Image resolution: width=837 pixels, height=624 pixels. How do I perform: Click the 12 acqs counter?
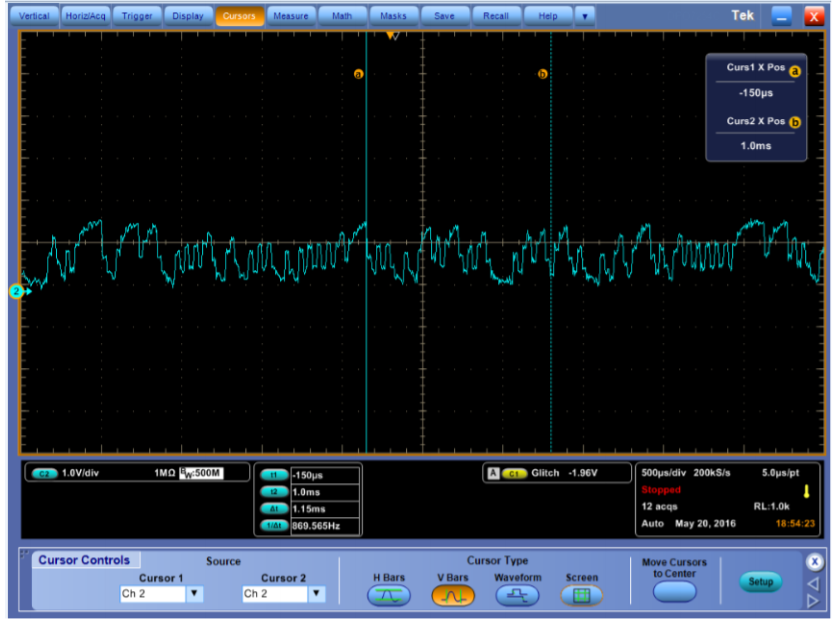[x=659, y=507]
